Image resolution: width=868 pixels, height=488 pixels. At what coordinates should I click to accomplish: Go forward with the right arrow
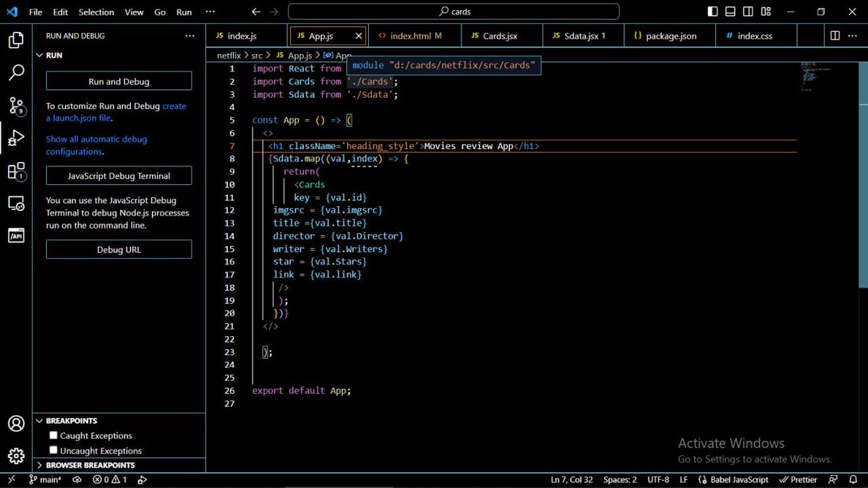click(x=274, y=12)
